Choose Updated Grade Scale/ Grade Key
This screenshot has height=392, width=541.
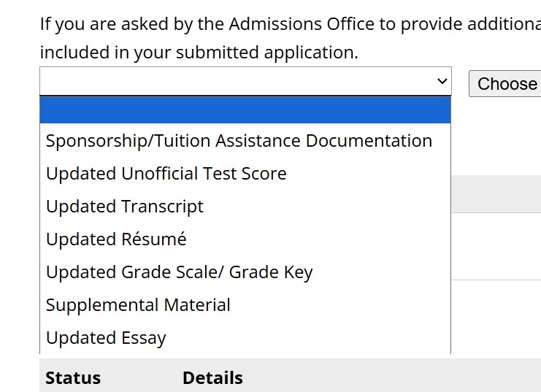pos(179,272)
